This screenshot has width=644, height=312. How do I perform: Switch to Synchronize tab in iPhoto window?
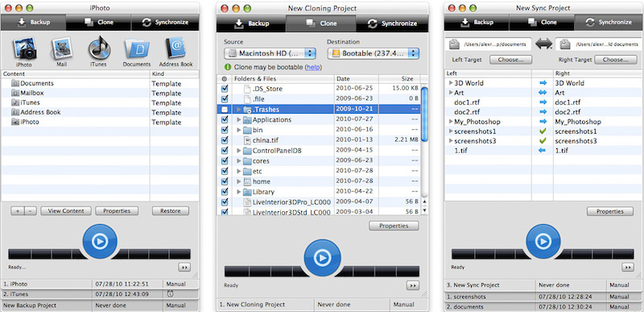[x=165, y=23]
